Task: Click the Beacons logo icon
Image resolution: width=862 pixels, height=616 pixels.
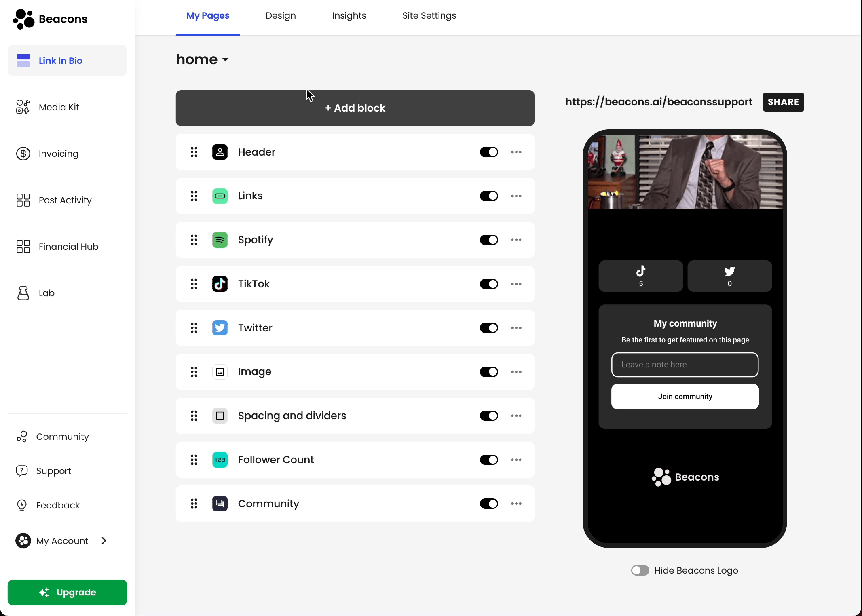Action: tap(24, 19)
